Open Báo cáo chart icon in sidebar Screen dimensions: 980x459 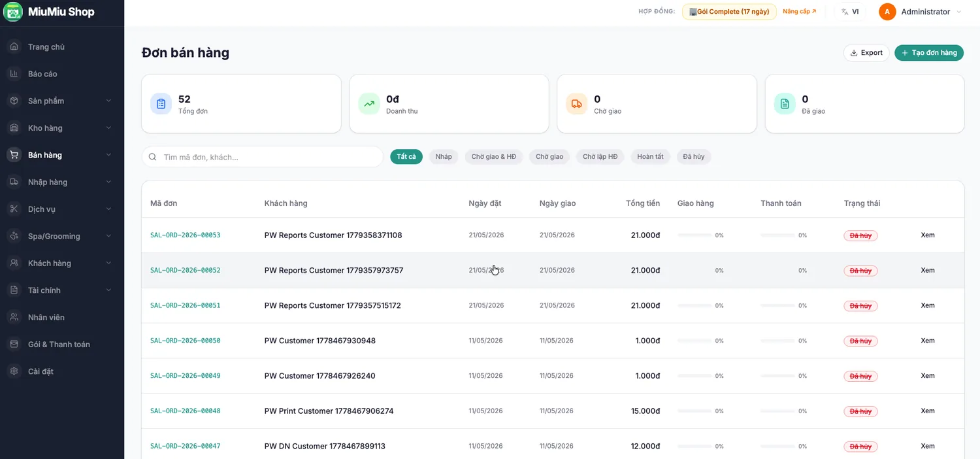pos(14,74)
